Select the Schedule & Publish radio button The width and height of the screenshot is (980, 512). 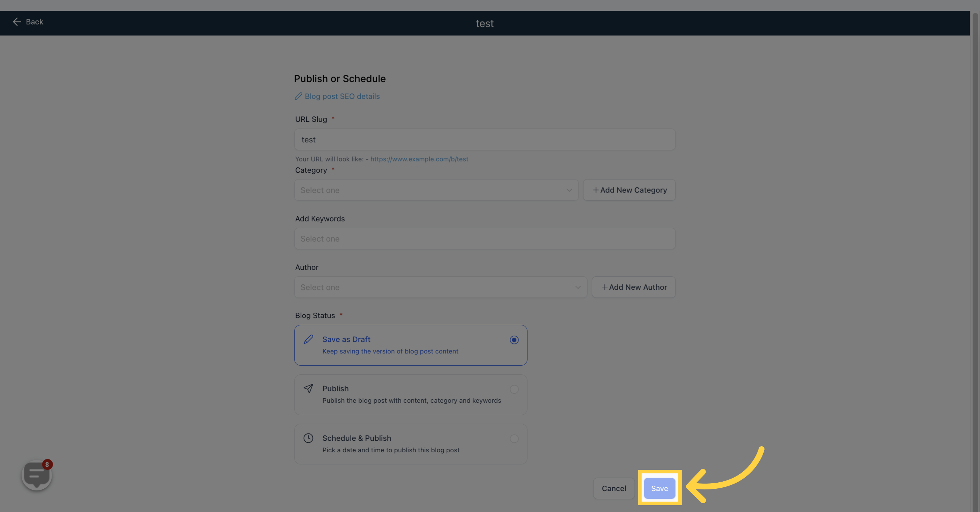pyautogui.click(x=514, y=438)
